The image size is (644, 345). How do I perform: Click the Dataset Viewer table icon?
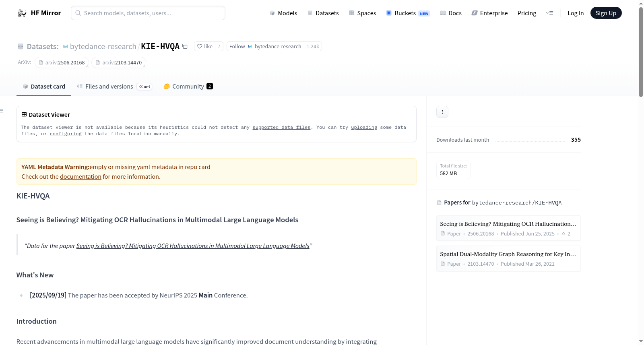24,115
